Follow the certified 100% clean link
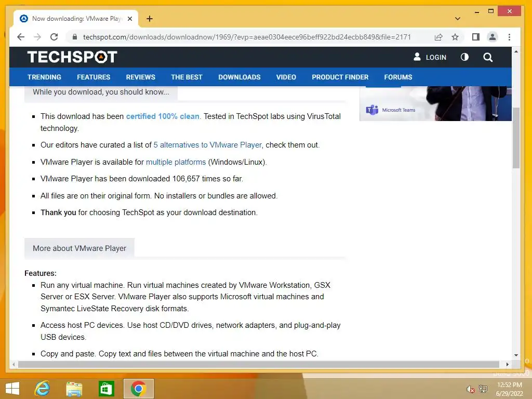Screen dimensions: 532x399 pos(163,116)
